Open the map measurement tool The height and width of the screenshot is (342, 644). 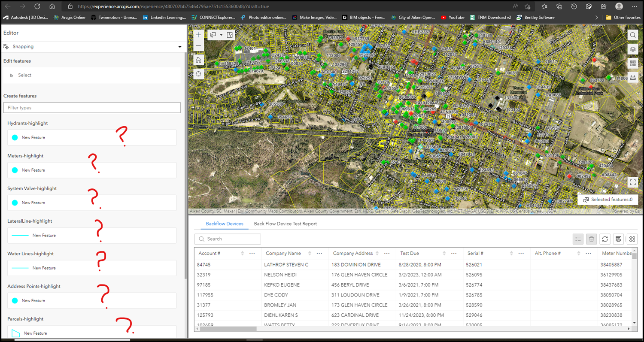point(633,77)
